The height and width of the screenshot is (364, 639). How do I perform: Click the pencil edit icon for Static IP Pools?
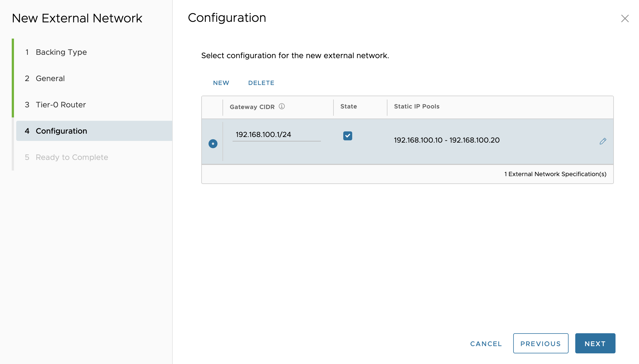(603, 141)
